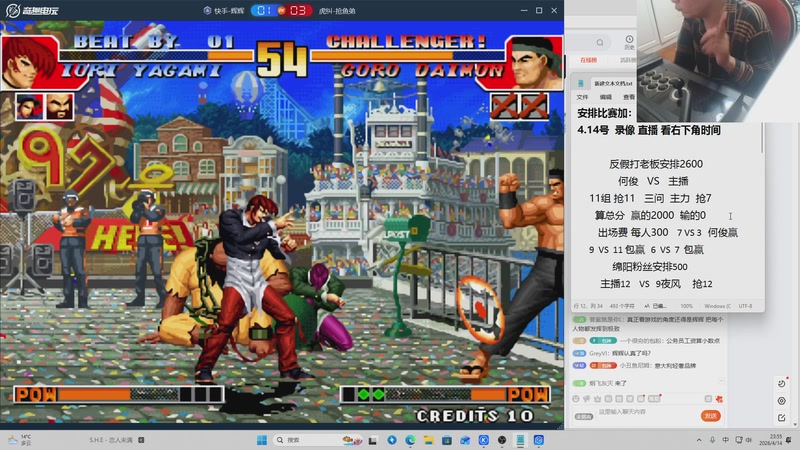Collapse chat using the small up-arrow box

721,381
